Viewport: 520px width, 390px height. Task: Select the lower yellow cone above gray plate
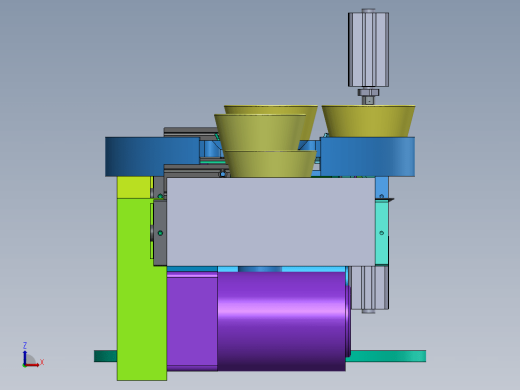coord(270,164)
